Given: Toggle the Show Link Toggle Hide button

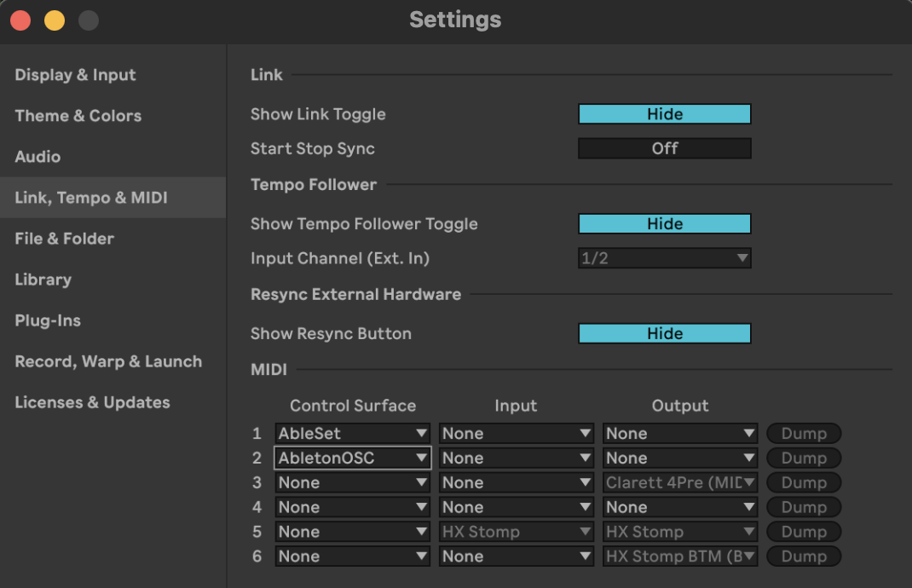Looking at the screenshot, I should coord(664,114).
